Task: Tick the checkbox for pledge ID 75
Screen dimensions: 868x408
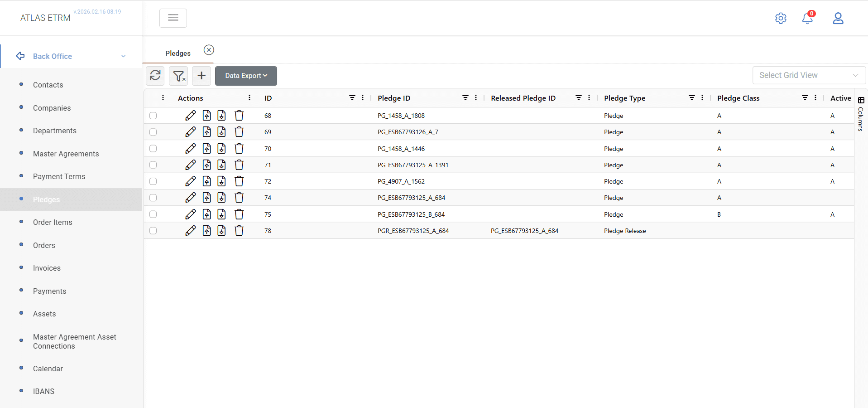Action: click(153, 214)
